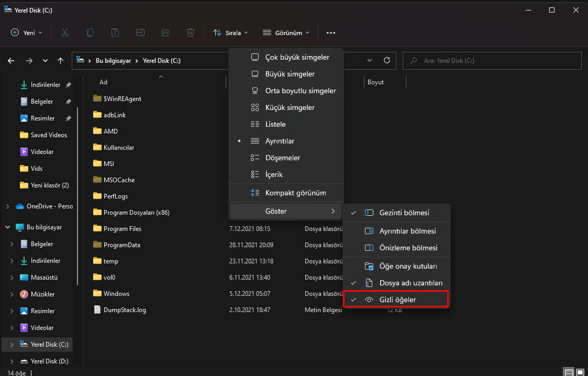Select Yerel Disk (D:) in sidebar
588x376 pixels.
(x=49, y=361)
